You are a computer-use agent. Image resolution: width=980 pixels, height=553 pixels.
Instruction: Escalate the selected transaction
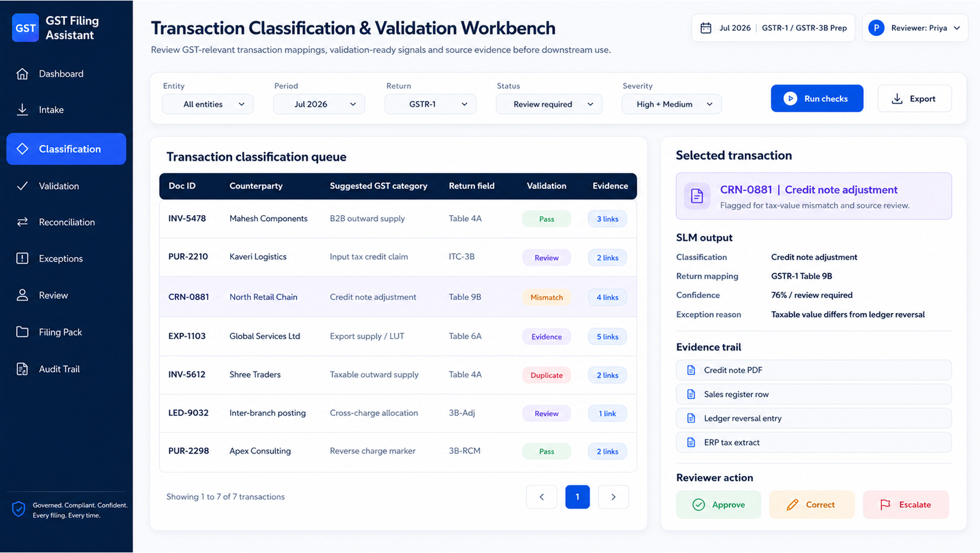[x=906, y=505]
